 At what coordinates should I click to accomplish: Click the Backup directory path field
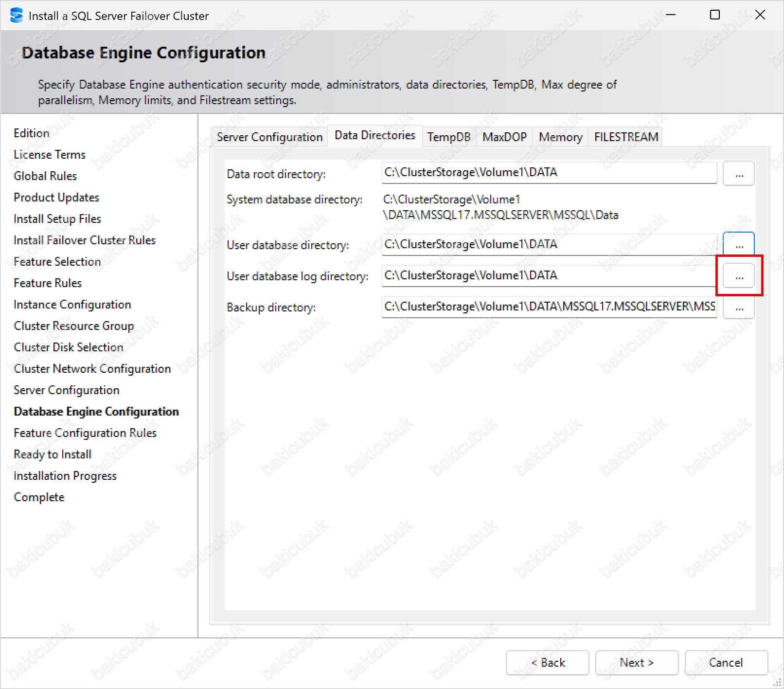(549, 307)
